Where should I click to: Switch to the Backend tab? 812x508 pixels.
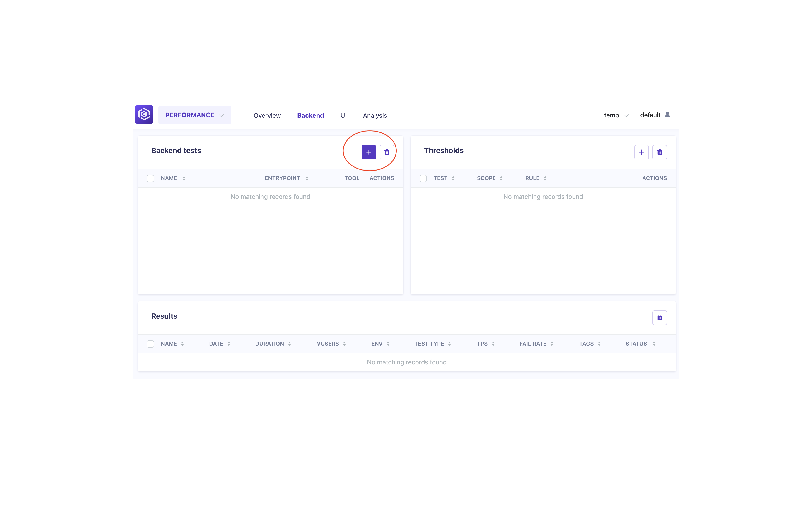tap(310, 115)
